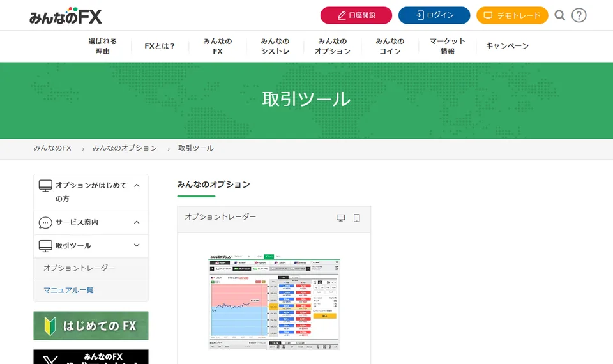This screenshot has width=613, height=364.
Task: Start デモトレード with the orange button
Action: 512,15
